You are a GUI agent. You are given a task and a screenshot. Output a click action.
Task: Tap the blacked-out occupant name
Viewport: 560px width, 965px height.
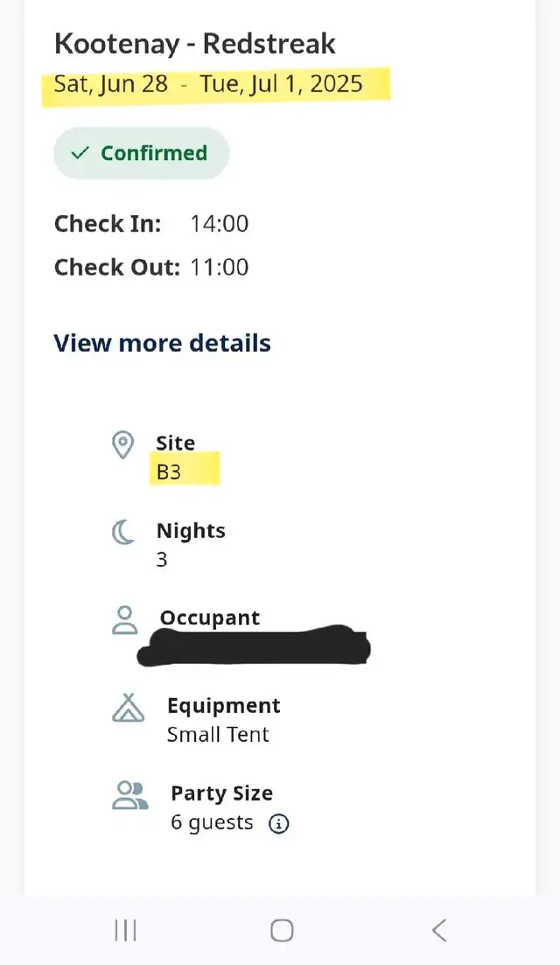pyautogui.click(x=254, y=645)
